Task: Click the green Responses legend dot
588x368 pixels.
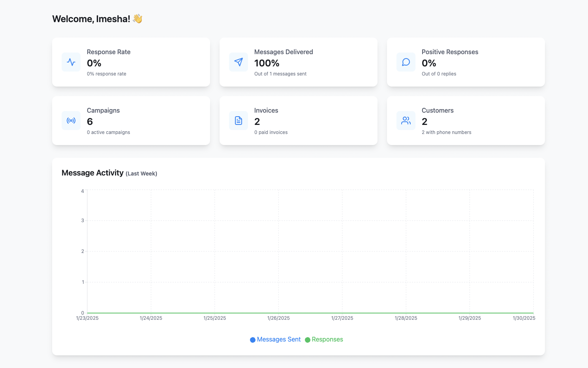Action: point(308,340)
